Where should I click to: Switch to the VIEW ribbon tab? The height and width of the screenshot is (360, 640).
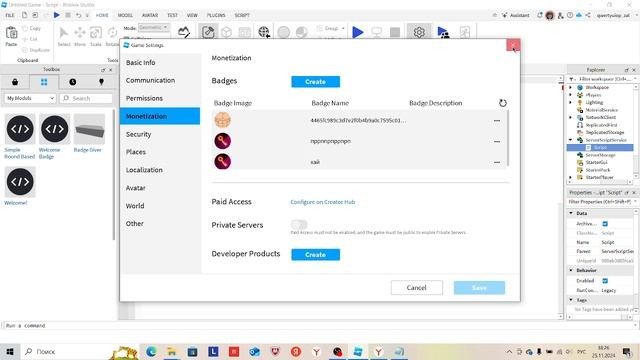click(192, 15)
